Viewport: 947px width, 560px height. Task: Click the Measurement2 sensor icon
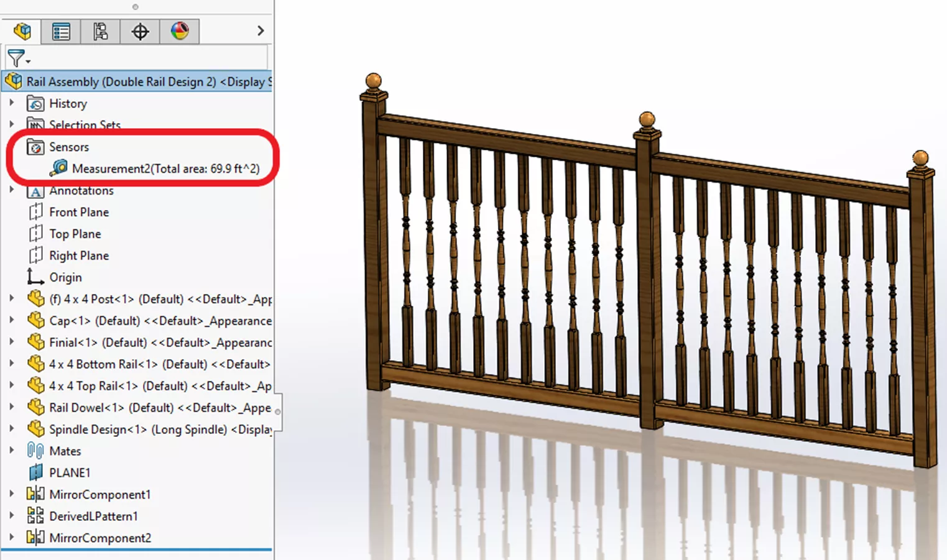tap(58, 168)
